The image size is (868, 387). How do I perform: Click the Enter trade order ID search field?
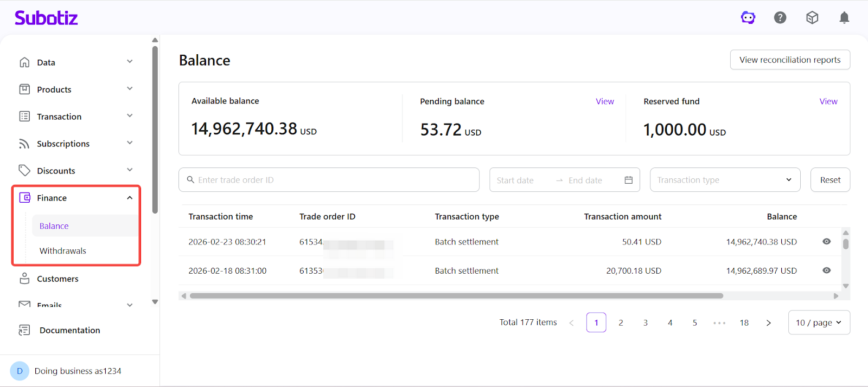(329, 180)
